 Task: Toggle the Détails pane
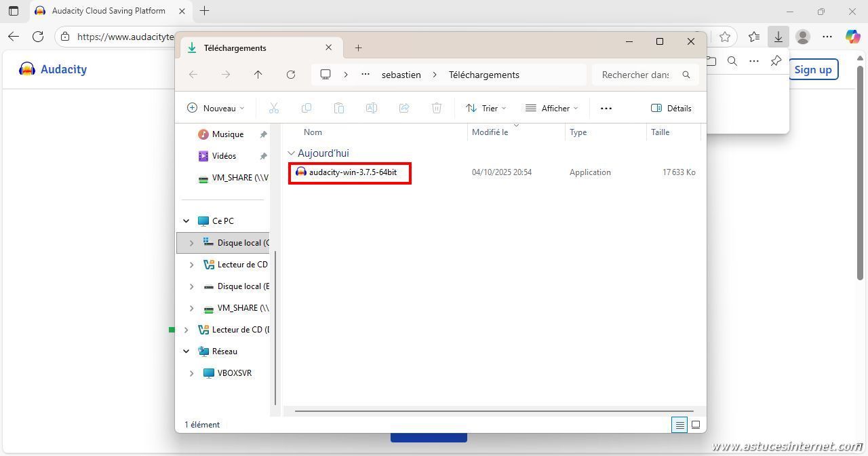[671, 108]
